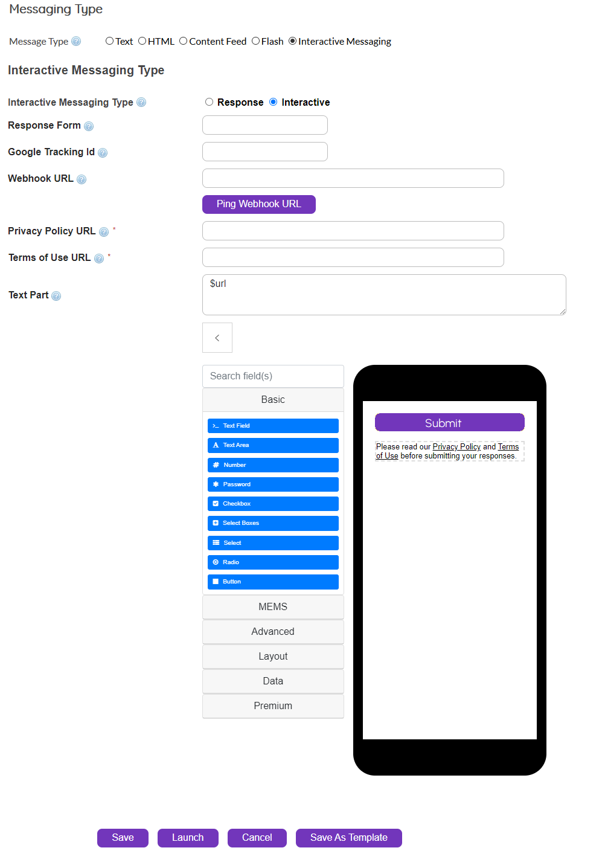
Task: Add a Text Field component
Action: pos(272,425)
